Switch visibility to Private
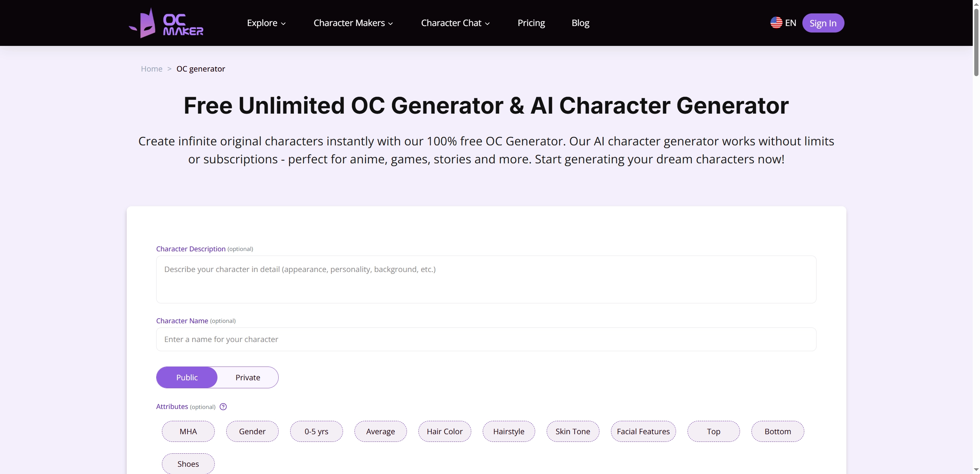Screen dimensions: 980x474 [x=248, y=377]
